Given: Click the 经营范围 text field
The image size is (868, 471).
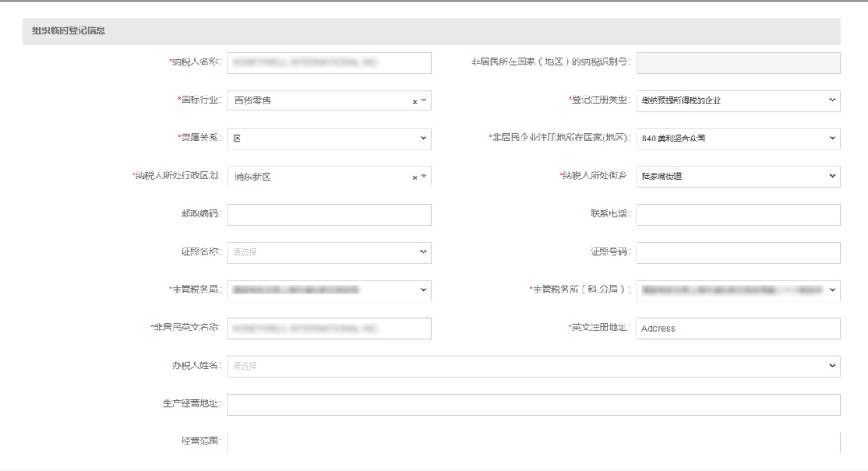Looking at the screenshot, I should point(533,442).
